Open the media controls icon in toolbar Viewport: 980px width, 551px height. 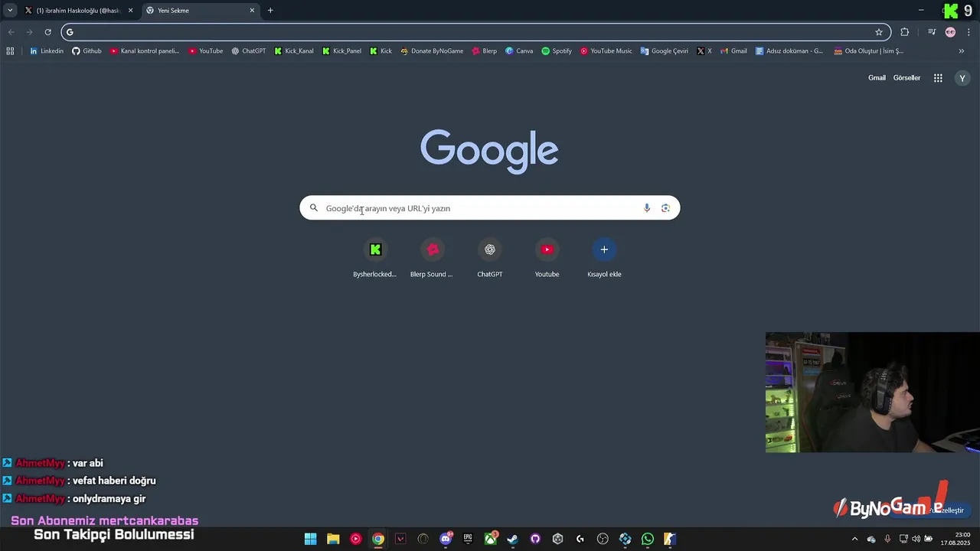coord(932,32)
